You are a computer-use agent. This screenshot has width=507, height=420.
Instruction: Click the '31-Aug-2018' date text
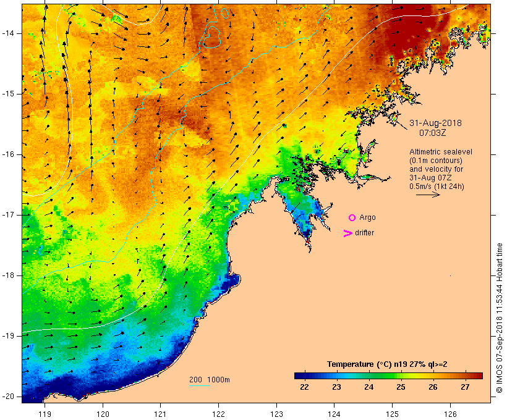435,123
